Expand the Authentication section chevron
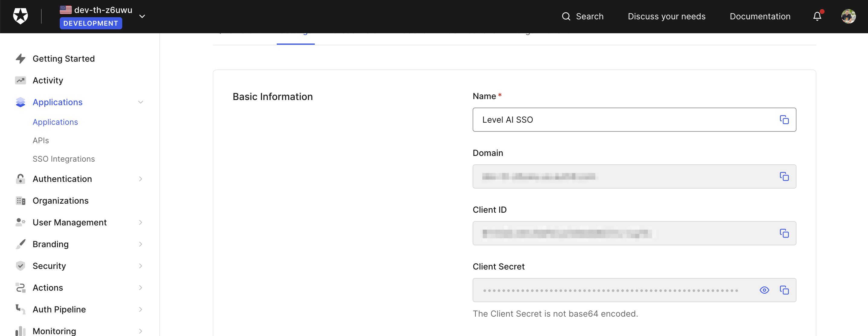This screenshot has width=868, height=336. 141,179
